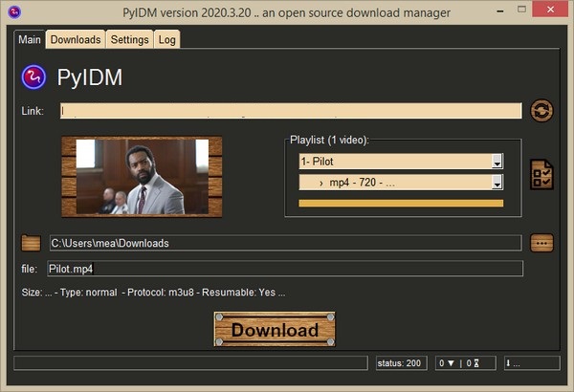Click the 'status: 200' status bar entry
The width and height of the screenshot is (574, 392).
click(401, 363)
